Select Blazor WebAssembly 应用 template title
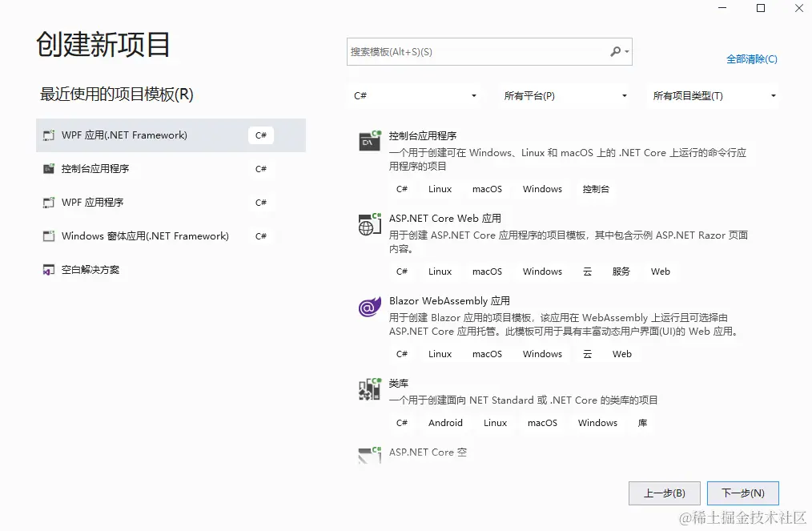 click(x=449, y=300)
